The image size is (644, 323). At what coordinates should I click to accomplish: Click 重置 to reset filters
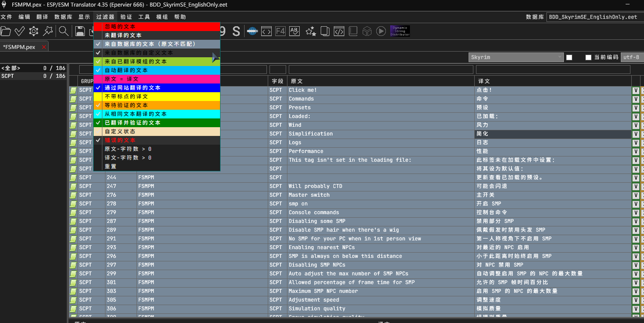[x=157, y=167]
